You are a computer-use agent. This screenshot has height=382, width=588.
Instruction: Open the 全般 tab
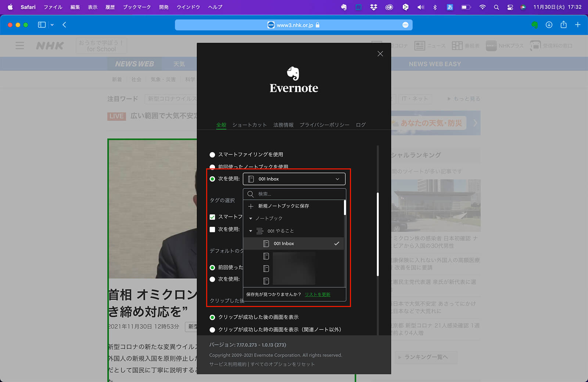(x=221, y=125)
